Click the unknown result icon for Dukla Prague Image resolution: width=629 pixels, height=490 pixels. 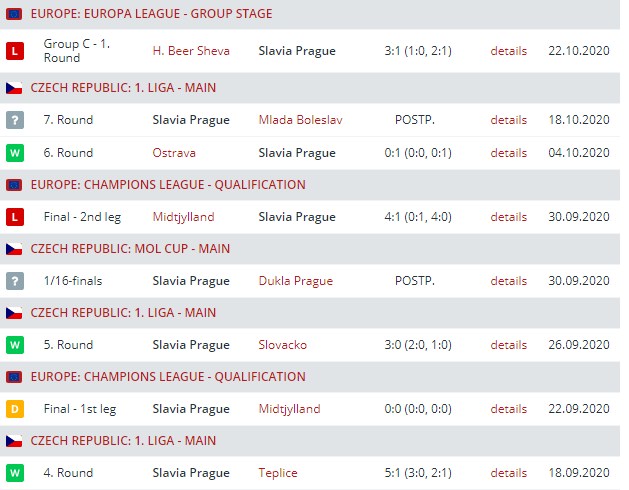click(x=14, y=281)
